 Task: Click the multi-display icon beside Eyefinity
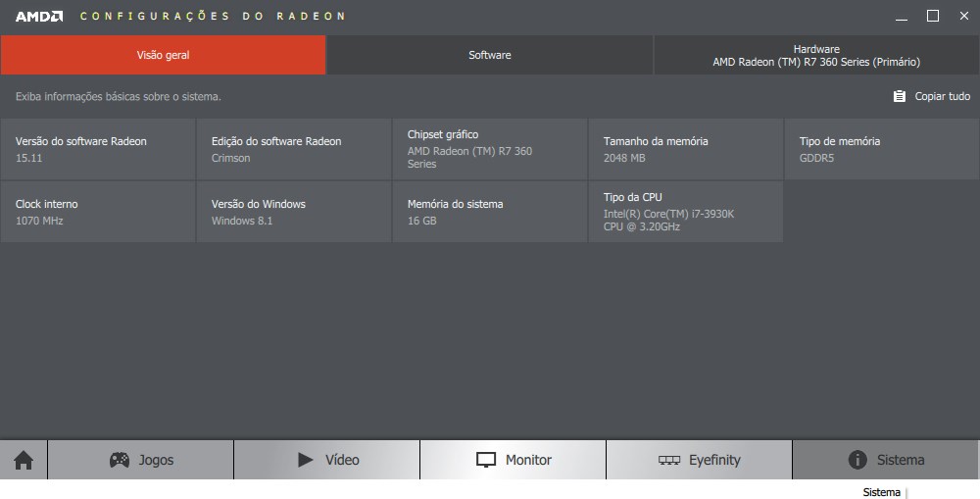click(x=669, y=460)
